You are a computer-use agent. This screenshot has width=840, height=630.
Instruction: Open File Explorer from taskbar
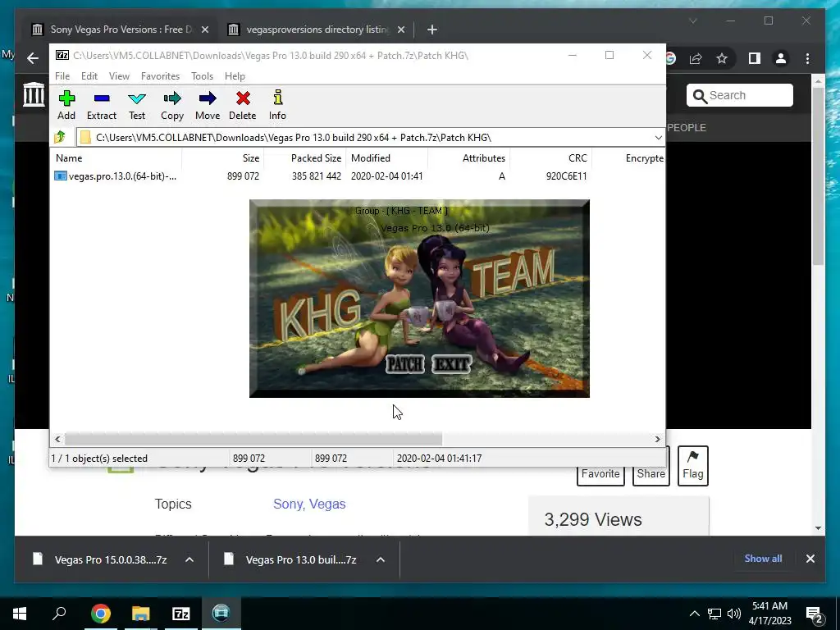click(x=141, y=614)
